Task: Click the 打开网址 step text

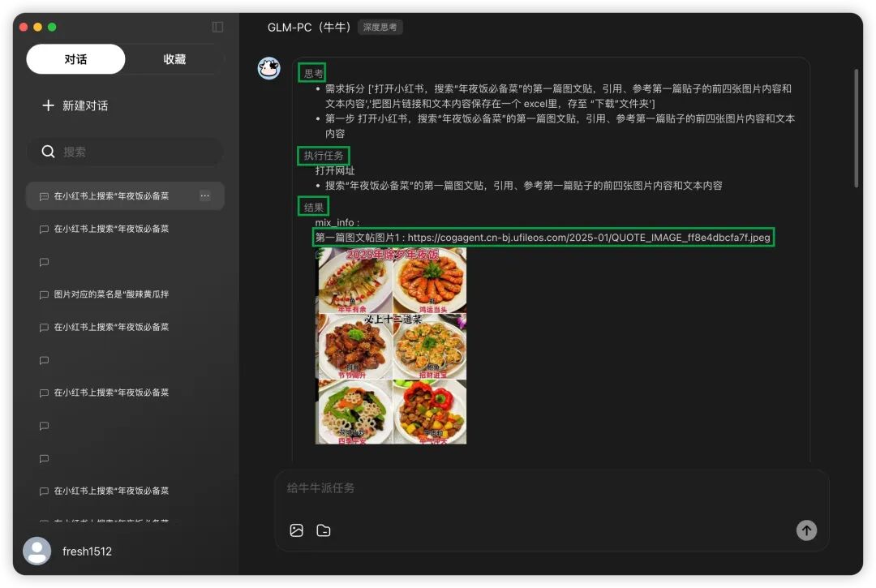Action: (x=335, y=170)
